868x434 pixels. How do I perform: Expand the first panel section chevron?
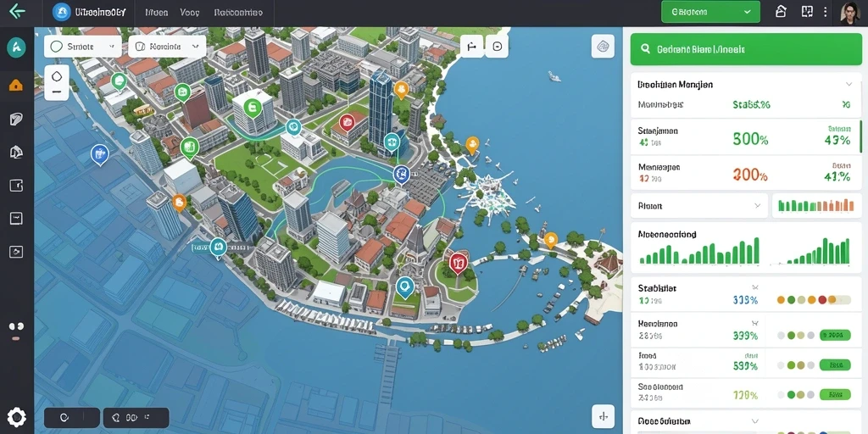coord(849,84)
